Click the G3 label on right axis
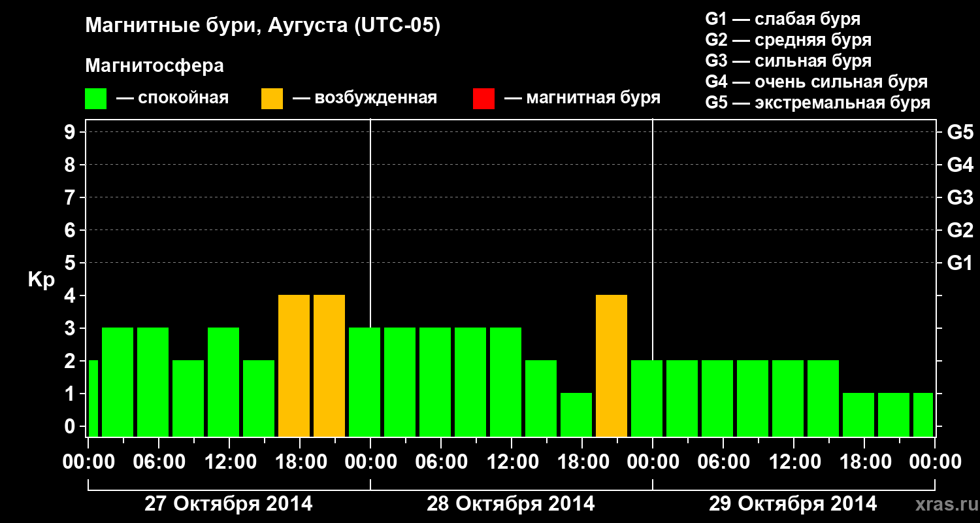Screen dimensions: 980x523 pos(960,197)
